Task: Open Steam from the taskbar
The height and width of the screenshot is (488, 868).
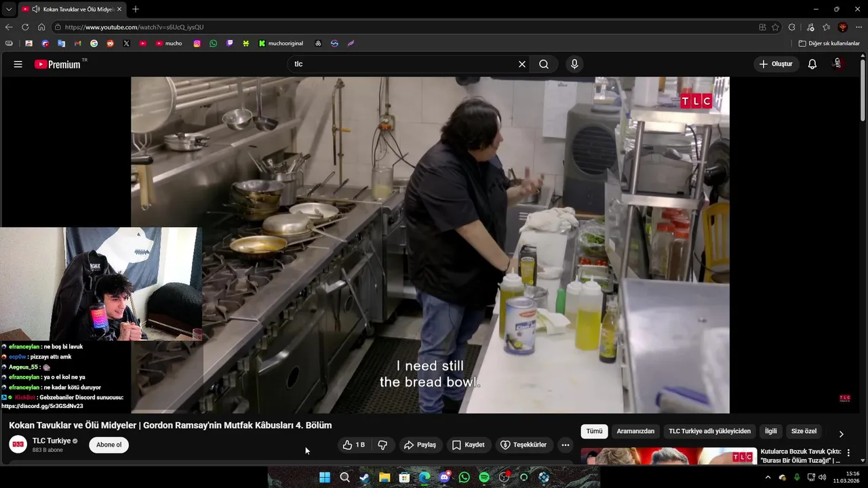Action: [364, 477]
